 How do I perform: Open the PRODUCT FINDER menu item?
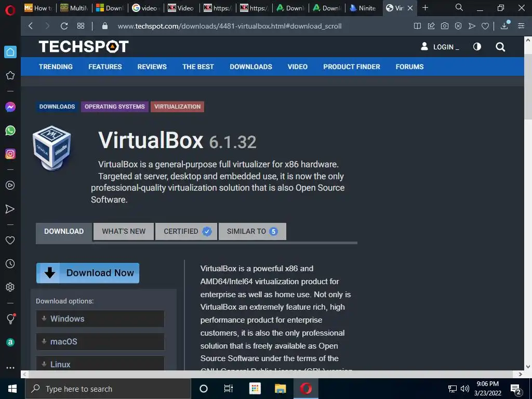pos(352,67)
